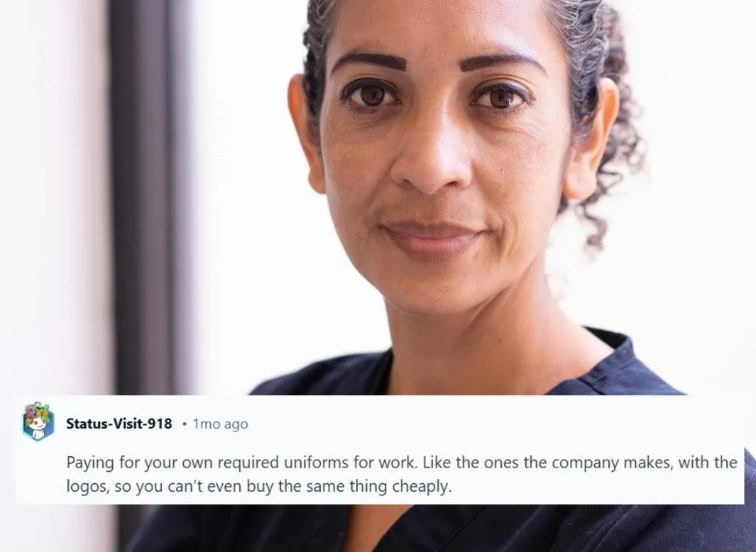The height and width of the screenshot is (552, 756).
Task: Click the username Status-Visit-918
Action: 119,424
